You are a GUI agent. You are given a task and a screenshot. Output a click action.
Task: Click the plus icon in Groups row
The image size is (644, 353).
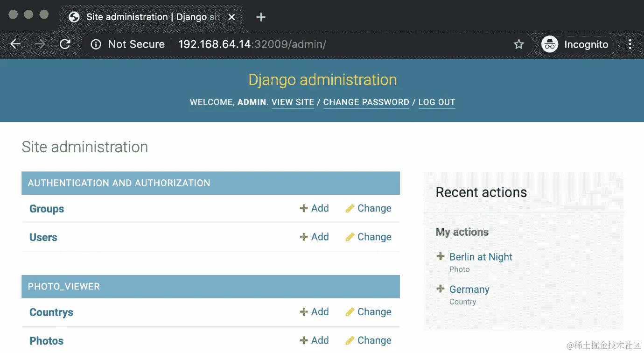click(x=303, y=208)
